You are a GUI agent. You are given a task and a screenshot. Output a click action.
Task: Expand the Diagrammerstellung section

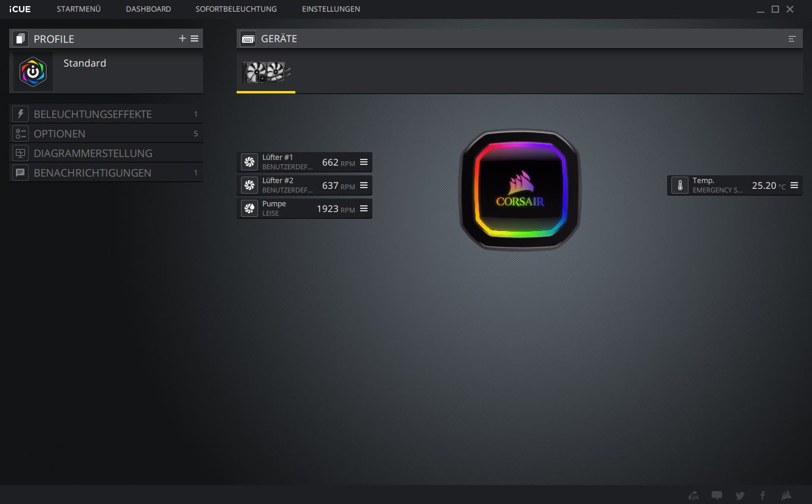106,153
